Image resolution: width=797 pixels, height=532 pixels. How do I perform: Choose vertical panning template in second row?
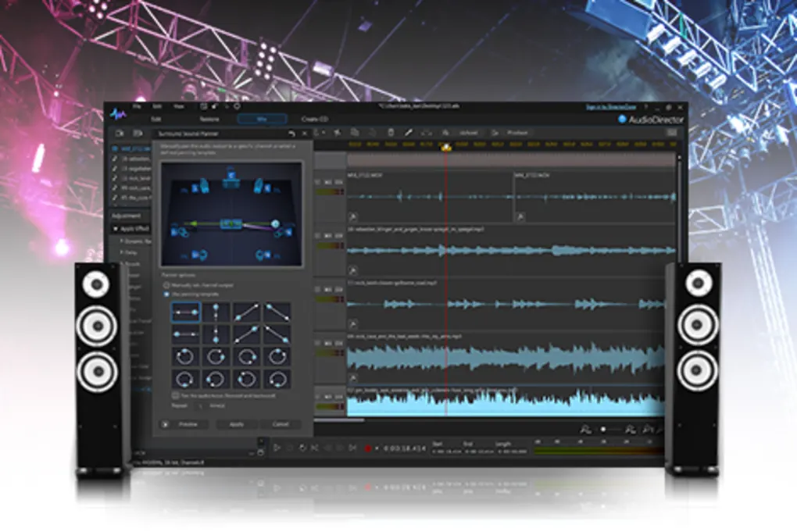tap(216, 334)
